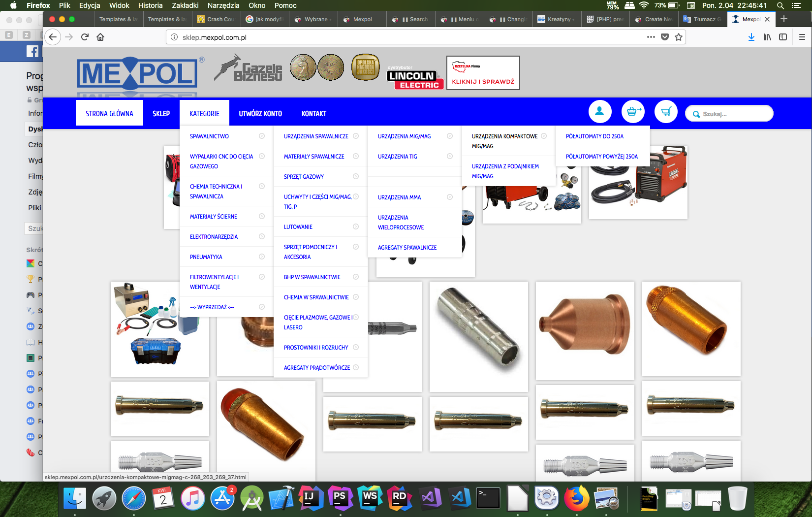812x517 pixels.
Task: Expand the MATERIAŁY ŚCIERNE submenu arrow
Action: (x=262, y=216)
